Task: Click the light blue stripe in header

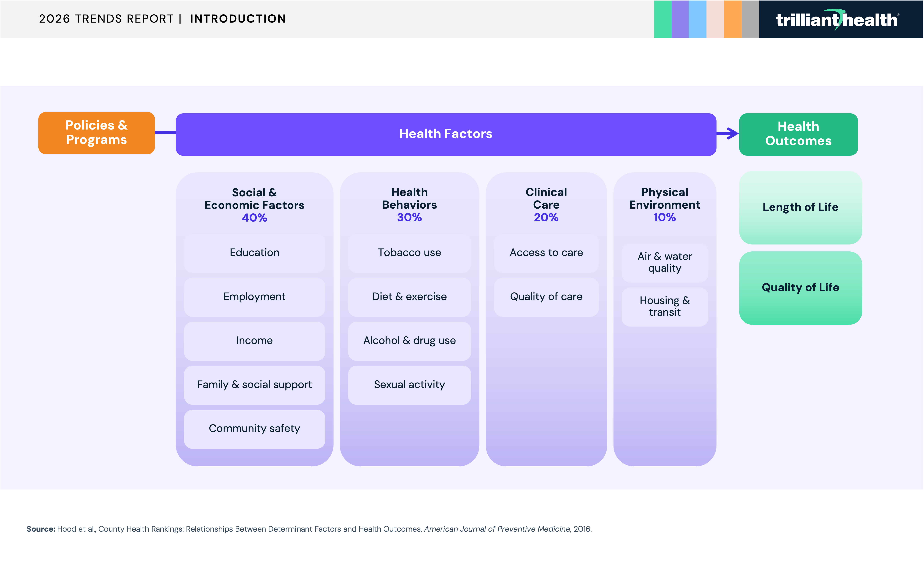Action: click(698, 19)
